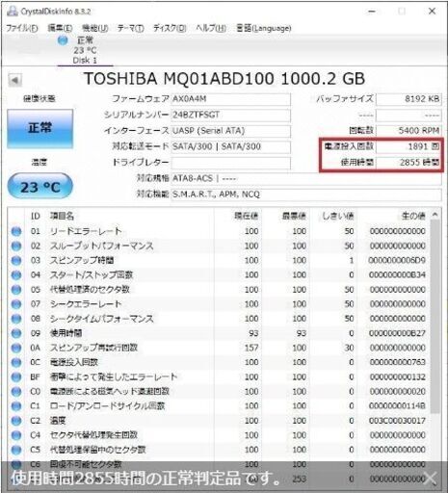Open the テーマ(T) menu
The image size is (448, 493).
pyautogui.click(x=130, y=28)
